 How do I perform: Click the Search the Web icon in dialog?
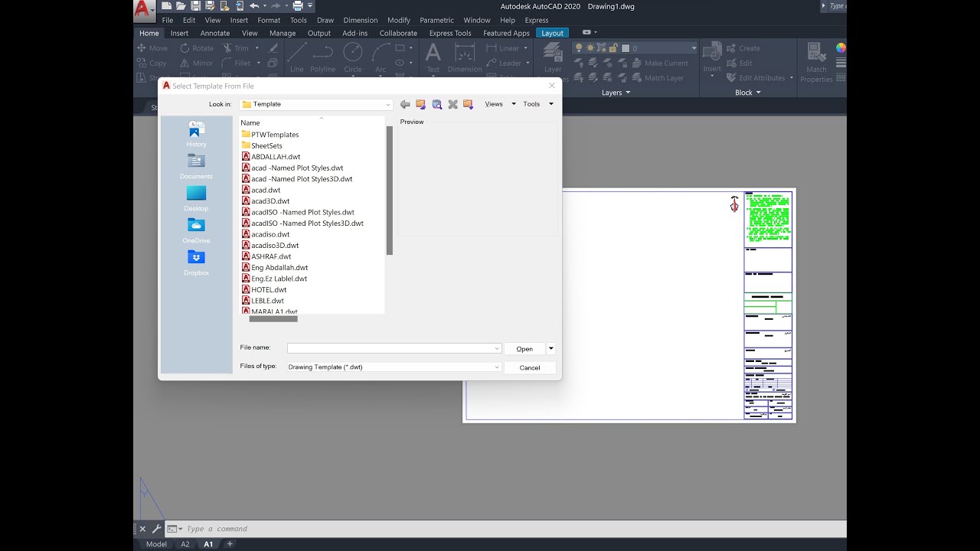coord(436,104)
